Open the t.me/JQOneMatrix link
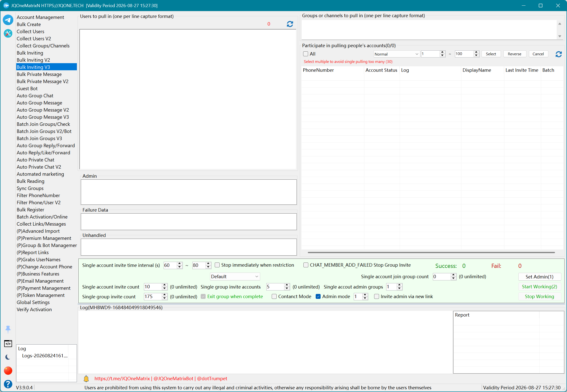 click(x=122, y=379)
